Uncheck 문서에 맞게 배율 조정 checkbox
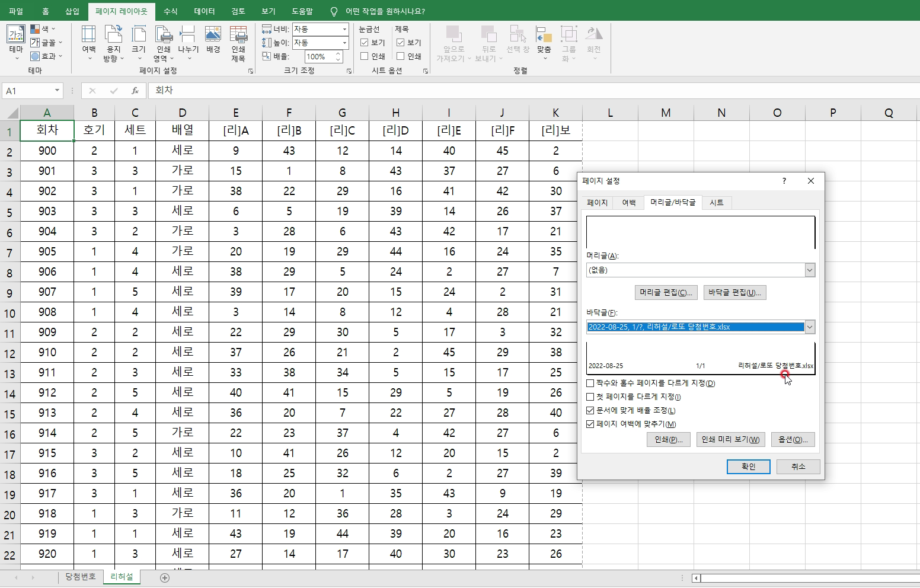This screenshot has width=920, height=588. (590, 411)
